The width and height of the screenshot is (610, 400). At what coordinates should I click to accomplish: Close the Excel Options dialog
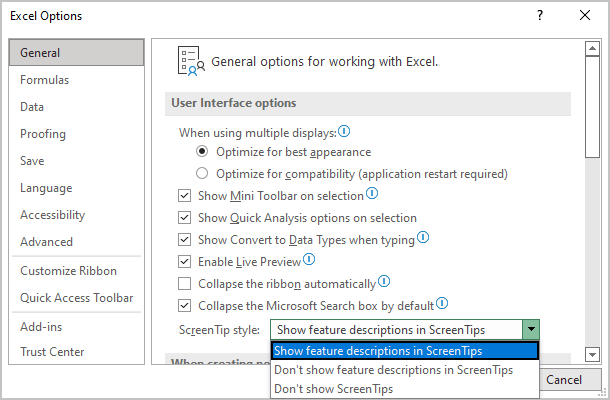[x=585, y=16]
